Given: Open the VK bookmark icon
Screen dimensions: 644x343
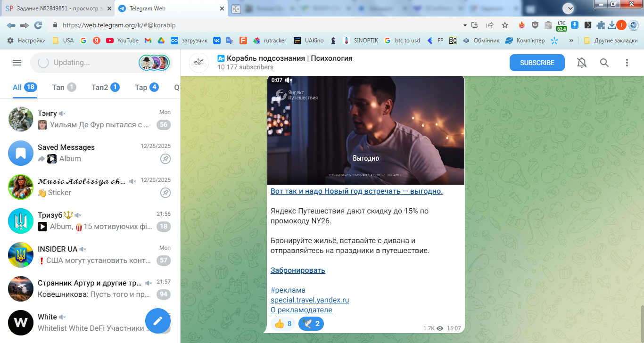Looking at the screenshot, I should [x=217, y=41].
